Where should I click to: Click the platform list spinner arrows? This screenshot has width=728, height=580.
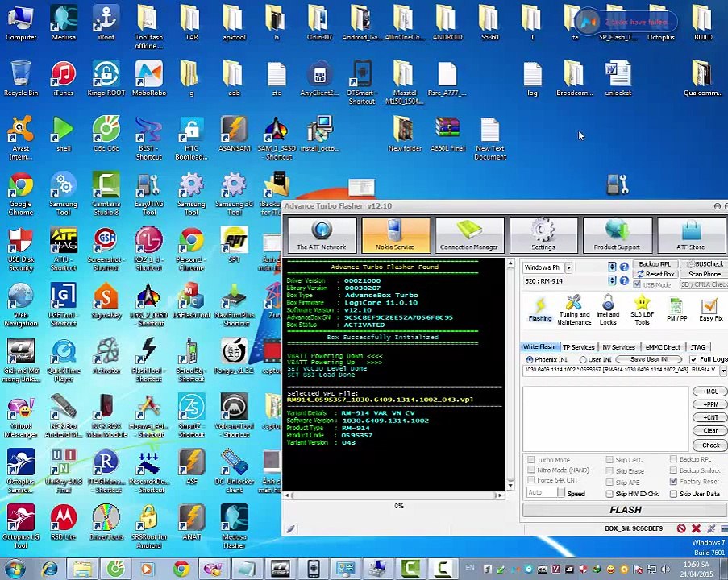[612, 267]
